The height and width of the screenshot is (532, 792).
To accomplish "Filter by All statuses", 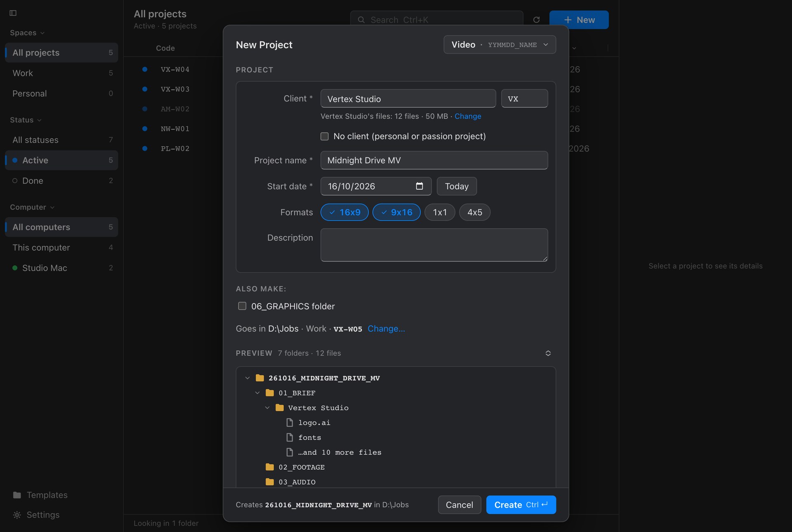I will [61, 140].
